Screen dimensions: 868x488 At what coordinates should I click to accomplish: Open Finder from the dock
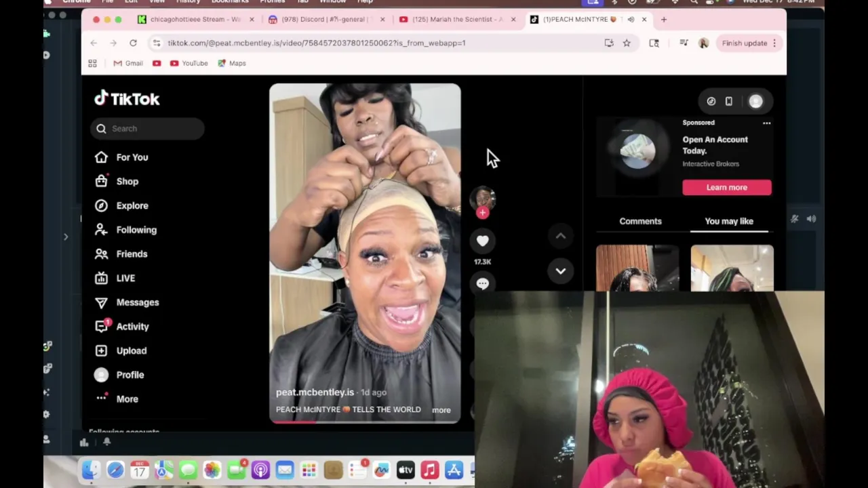pyautogui.click(x=91, y=470)
